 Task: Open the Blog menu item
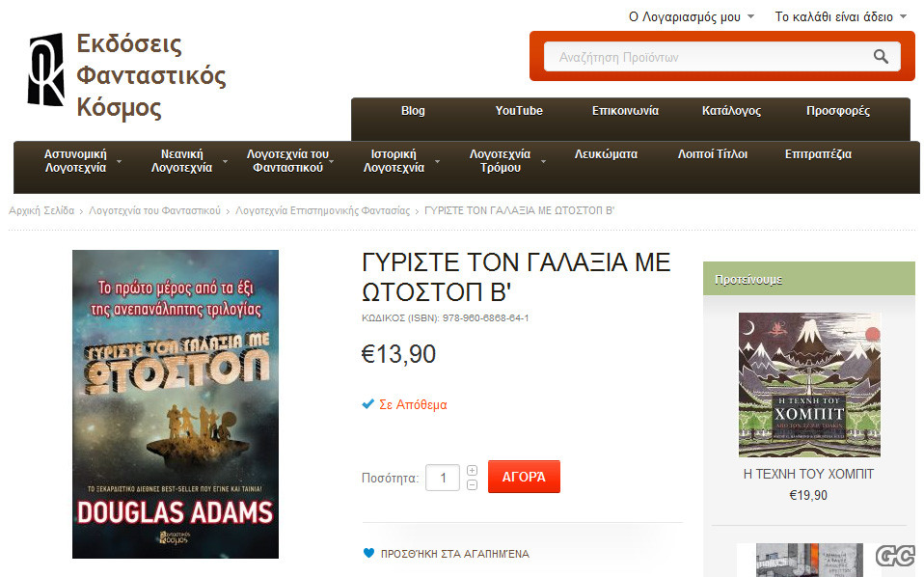tap(413, 111)
